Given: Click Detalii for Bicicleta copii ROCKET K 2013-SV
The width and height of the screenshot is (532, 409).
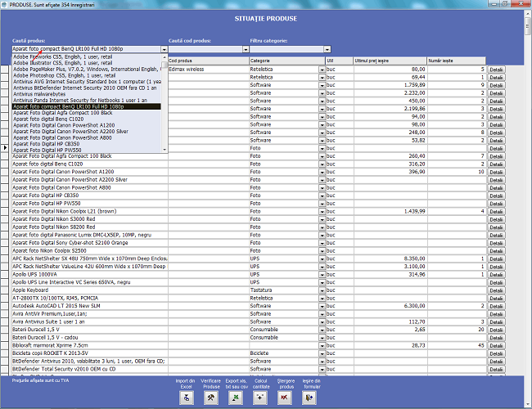Looking at the screenshot, I should pyautogui.click(x=496, y=353).
